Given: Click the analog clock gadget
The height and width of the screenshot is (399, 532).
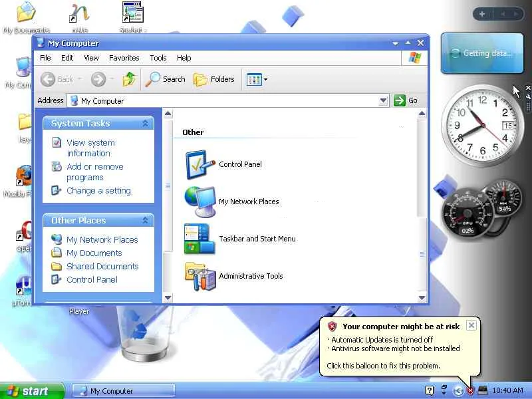Looking at the screenshot, I should (482, 126).
